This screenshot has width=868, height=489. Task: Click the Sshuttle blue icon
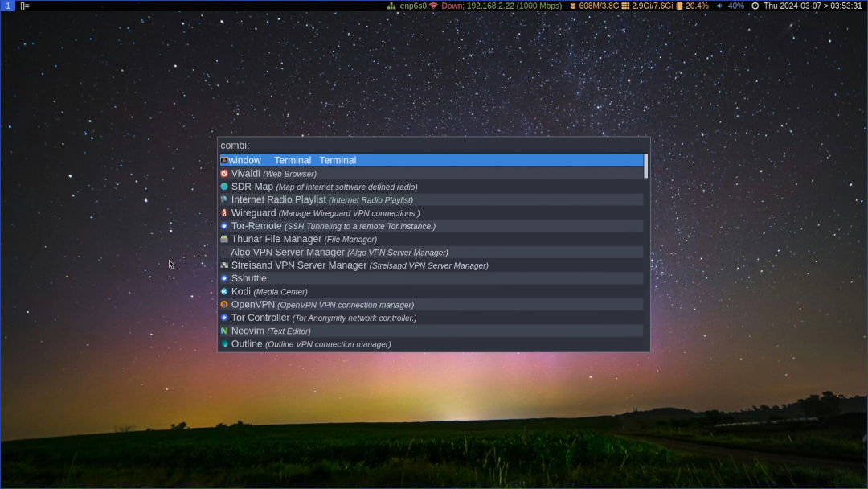224,278
